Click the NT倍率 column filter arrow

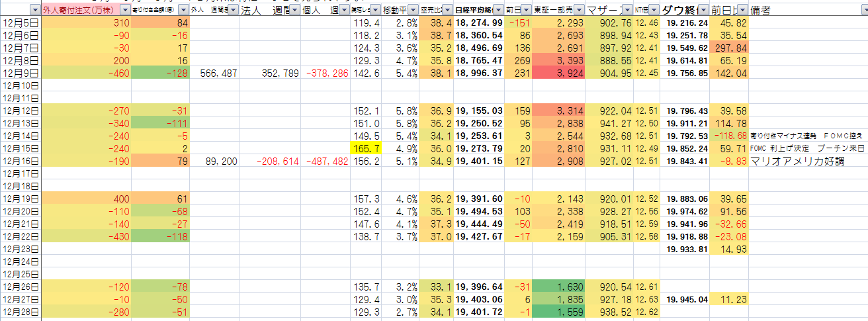[x=653, y=11]
